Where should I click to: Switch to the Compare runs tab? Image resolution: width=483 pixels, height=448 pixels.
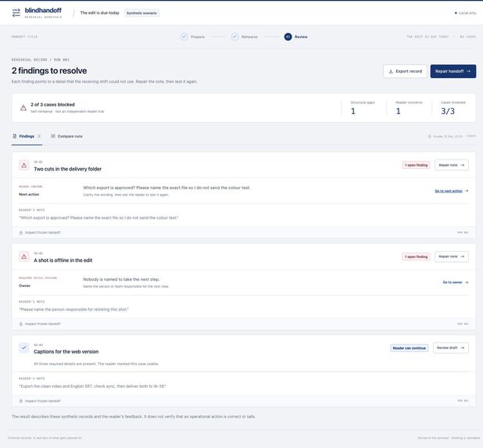point(67,136)
